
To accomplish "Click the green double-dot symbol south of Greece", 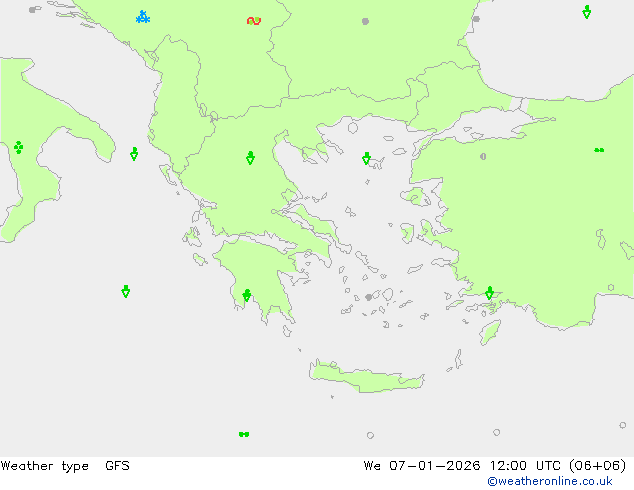I will 244,434.
